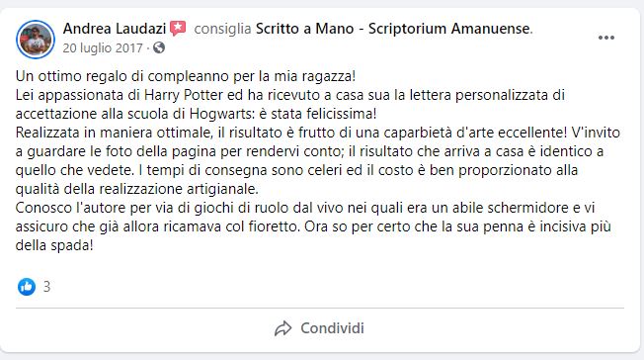Open Andrea Laudazi's profile picture
Viewport: 644px width, 360px height.
(36, 40)
